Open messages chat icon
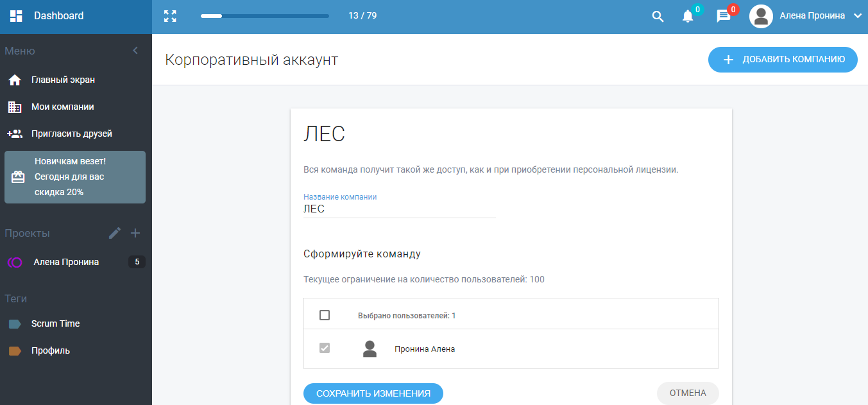 (x=724, y=17)
